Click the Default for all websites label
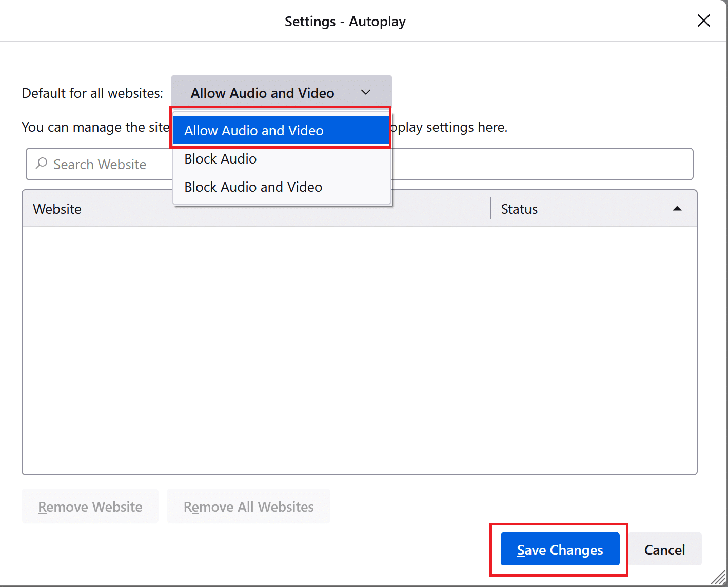The height and width of the screenshot is (587, 728). 92,93
